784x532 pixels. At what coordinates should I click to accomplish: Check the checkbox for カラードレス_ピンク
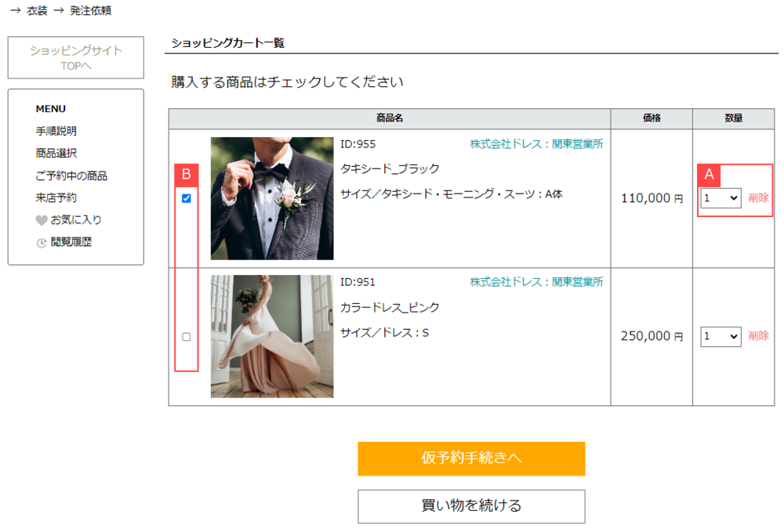pos(185,337)
